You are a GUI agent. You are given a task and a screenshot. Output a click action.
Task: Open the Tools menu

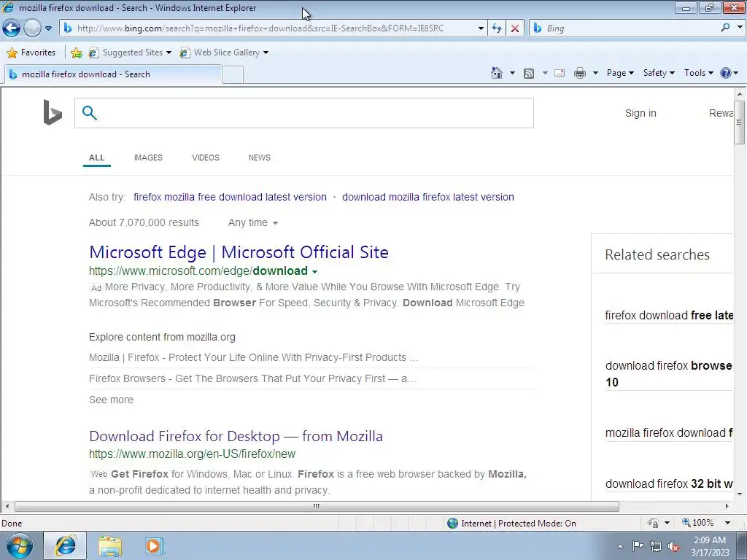tap(698, 73)
